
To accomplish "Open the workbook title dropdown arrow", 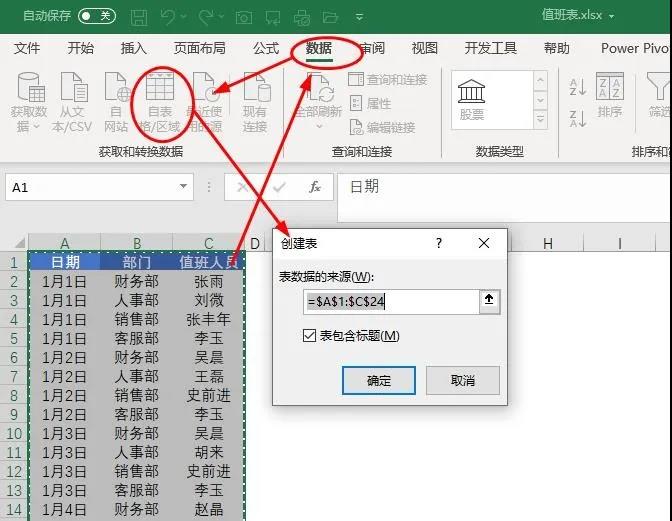I will pyautogui.click(x=612, y=16).
